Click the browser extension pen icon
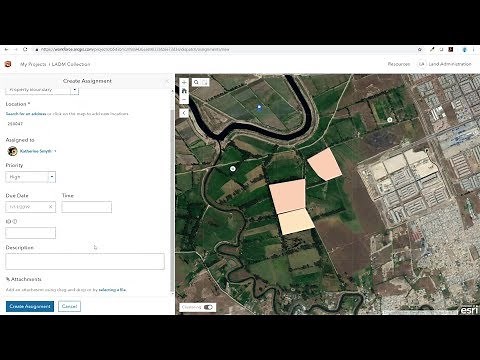This screenshot has height=360, width=480. [x=432, y=49]
